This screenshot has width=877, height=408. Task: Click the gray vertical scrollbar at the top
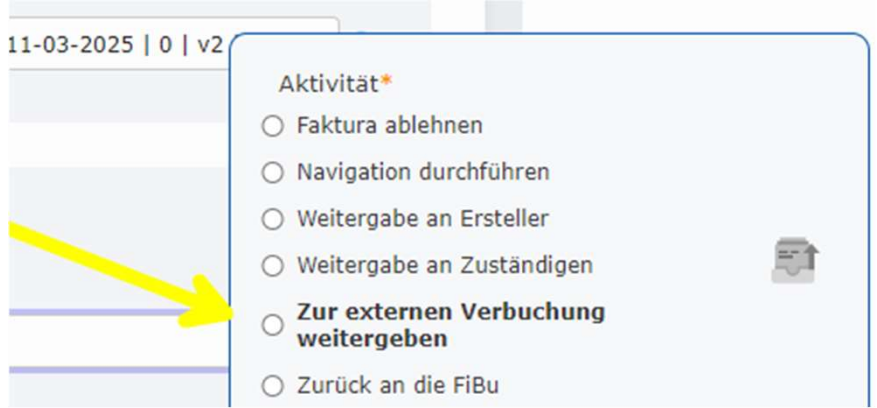click(503, 20)
